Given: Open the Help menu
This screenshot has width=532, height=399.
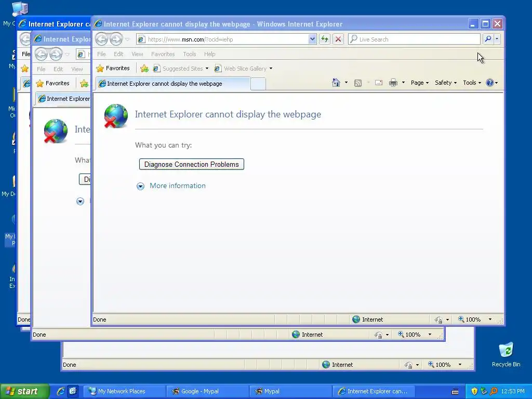Looking at the screenshot, I should coord(210,54).
